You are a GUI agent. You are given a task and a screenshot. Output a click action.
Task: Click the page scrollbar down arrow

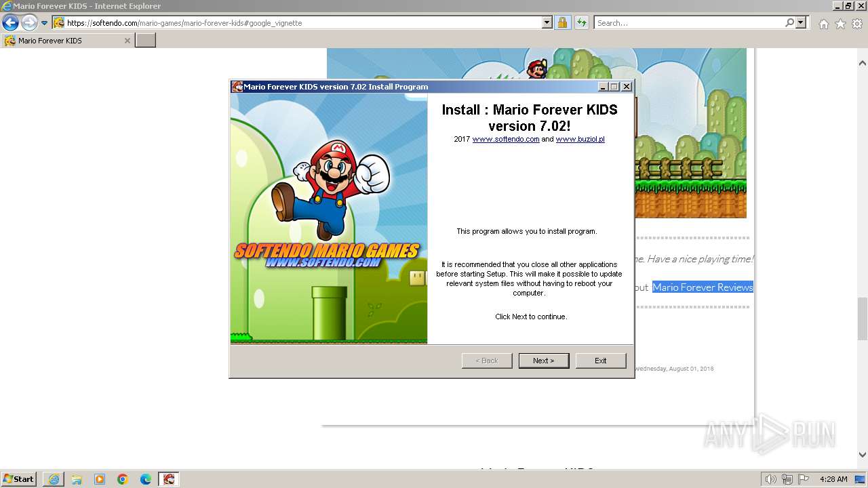coord(863,455)
